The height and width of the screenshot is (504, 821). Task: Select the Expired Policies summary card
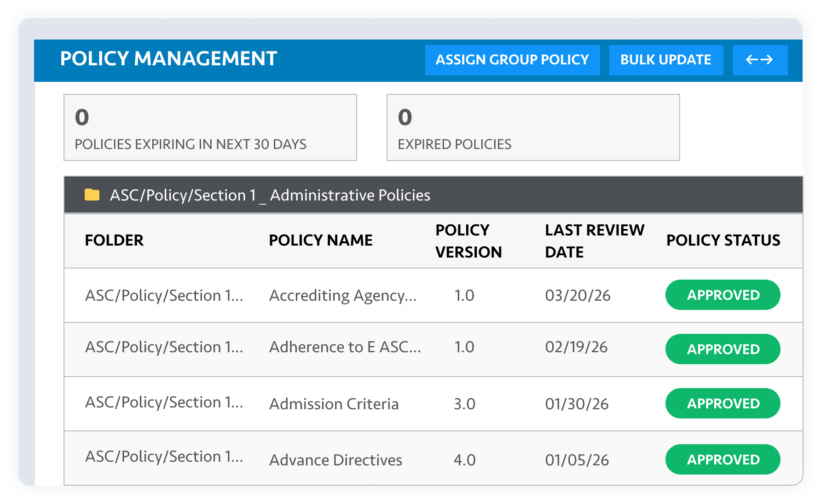pos(533,127)
